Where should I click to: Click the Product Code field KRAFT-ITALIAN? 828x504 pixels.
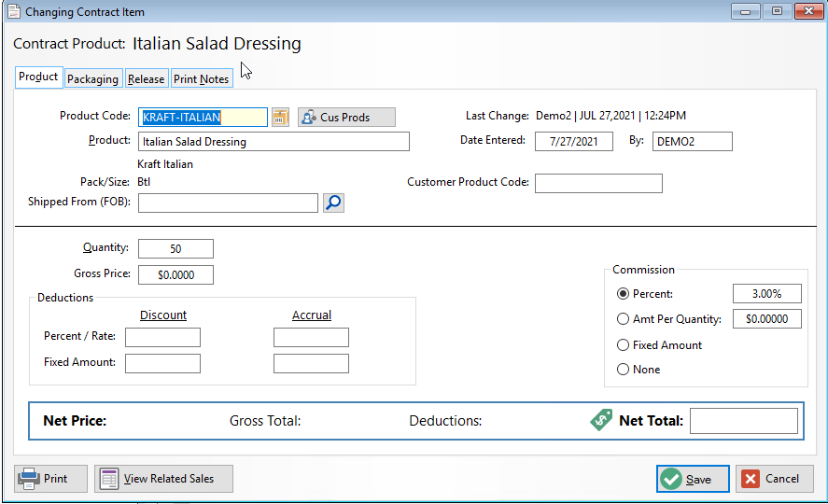coord(203,118)
